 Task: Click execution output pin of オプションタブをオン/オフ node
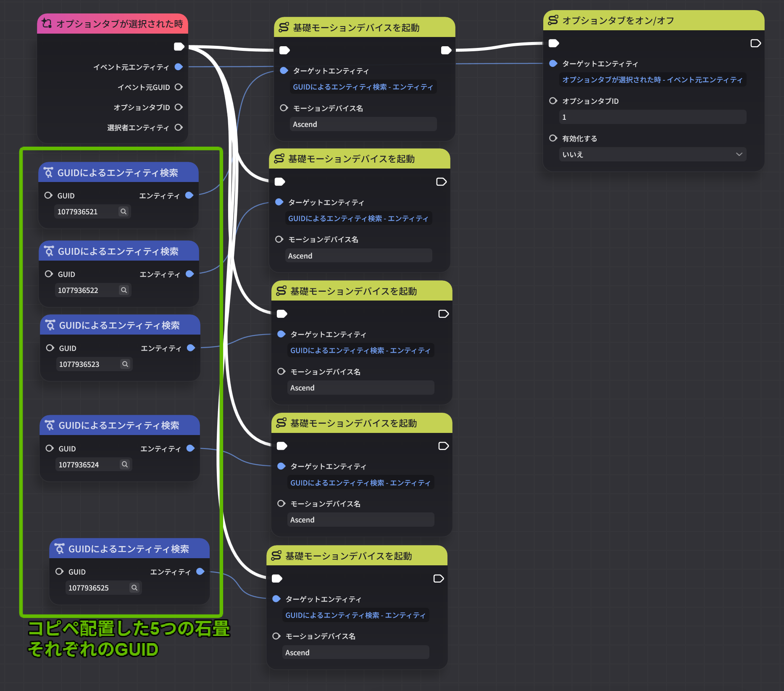pos(755,43)
